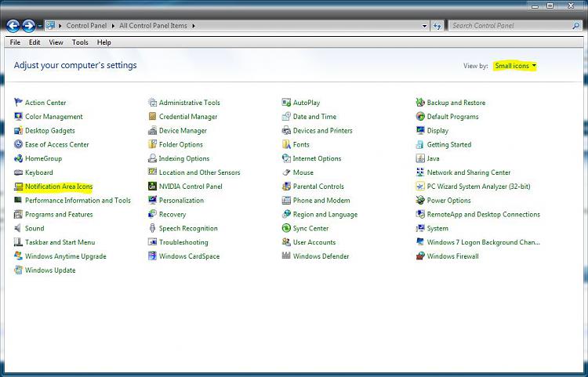Click the Desktop Gadgets icon

point(18,130)
